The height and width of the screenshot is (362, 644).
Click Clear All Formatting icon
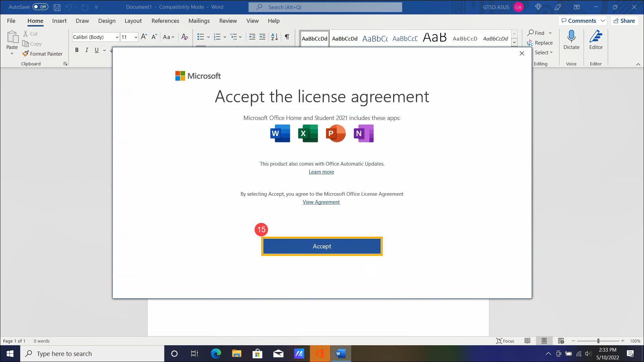click(184, 37)
